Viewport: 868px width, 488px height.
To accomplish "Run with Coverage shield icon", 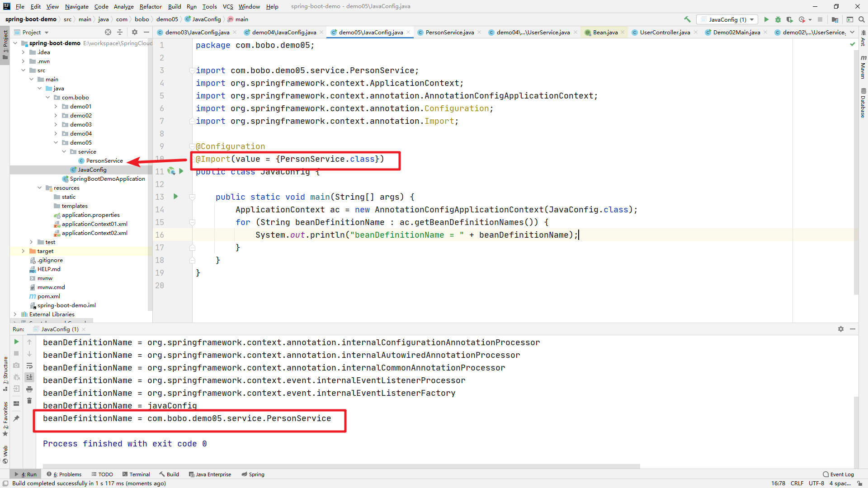I will tap(789, 19).
